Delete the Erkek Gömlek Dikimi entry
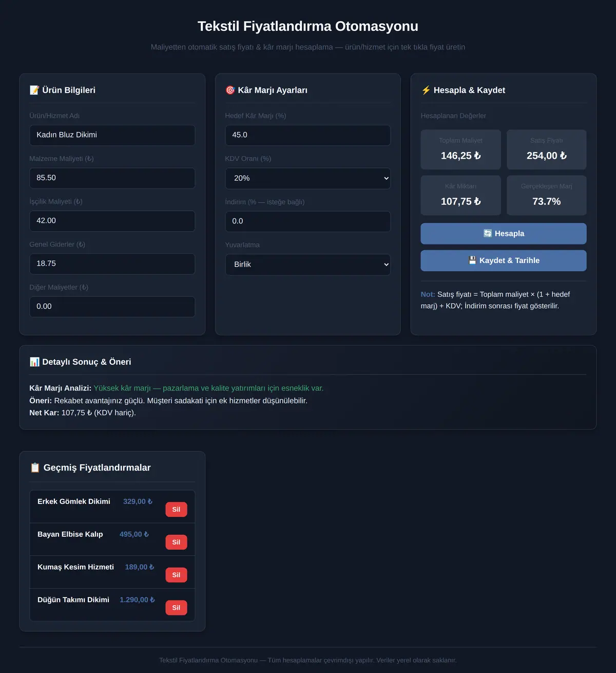 (176, 510)
